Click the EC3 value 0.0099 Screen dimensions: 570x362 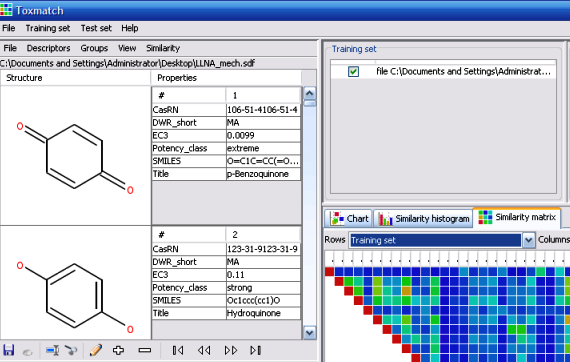[x=263, y=136]
